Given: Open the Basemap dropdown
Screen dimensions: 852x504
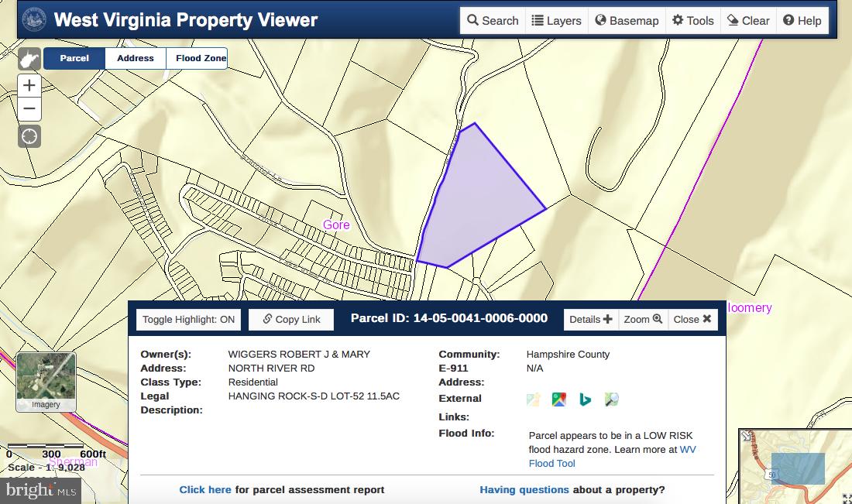Looking at the screenshot, I should [x=627, y=21].
